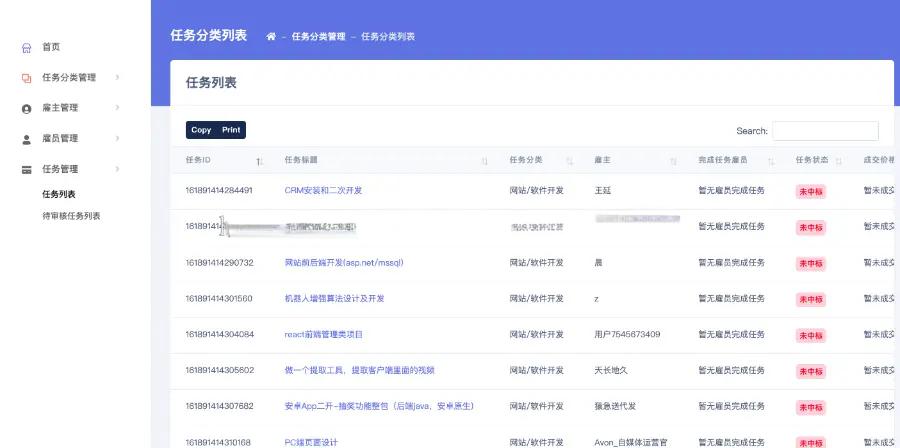
Task: Click 未中标 badge in 机器人增强算法 row
Action: pyautogui.click(x=810, y=299)
